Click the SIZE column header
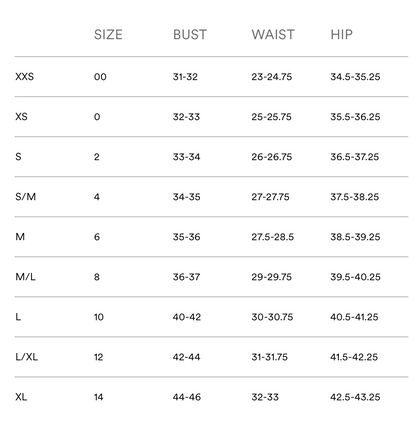Screen dimensions: 416x431 pyautogui.click(x=108, y=34)
